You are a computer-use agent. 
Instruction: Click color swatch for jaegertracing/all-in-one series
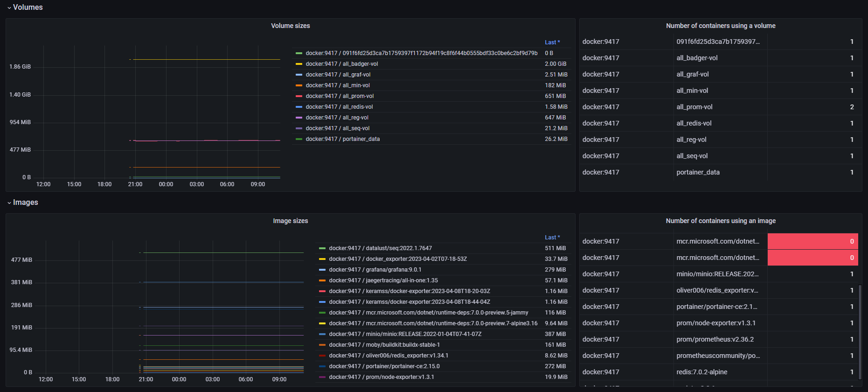322,280
